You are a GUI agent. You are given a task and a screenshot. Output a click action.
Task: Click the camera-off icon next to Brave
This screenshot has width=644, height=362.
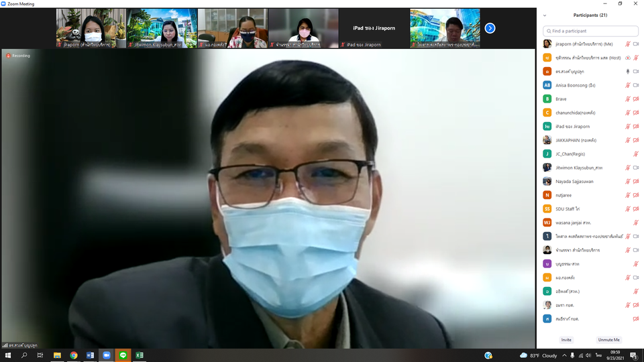coord(635,99)
